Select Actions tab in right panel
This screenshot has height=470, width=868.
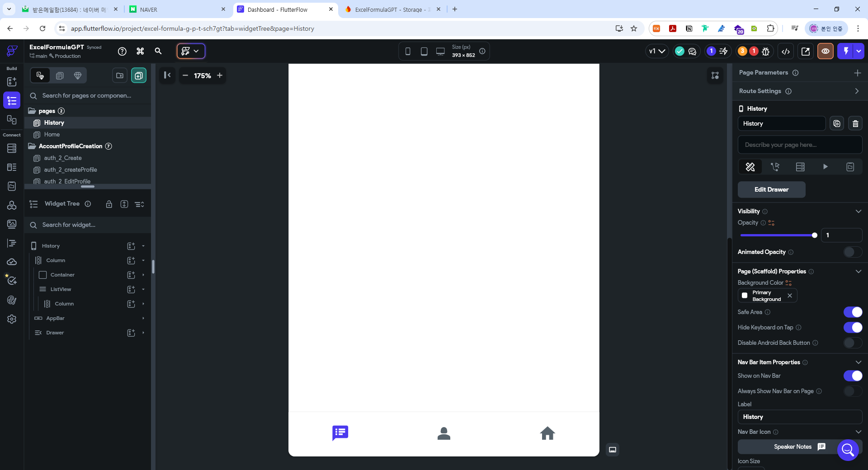[x=775, y=167]
